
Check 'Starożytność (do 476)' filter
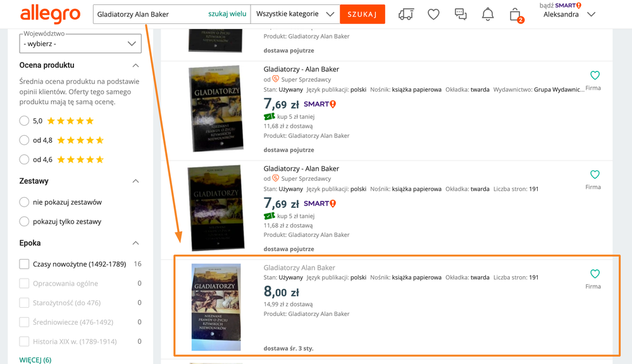pyautogui.click(x=24, y=303)
